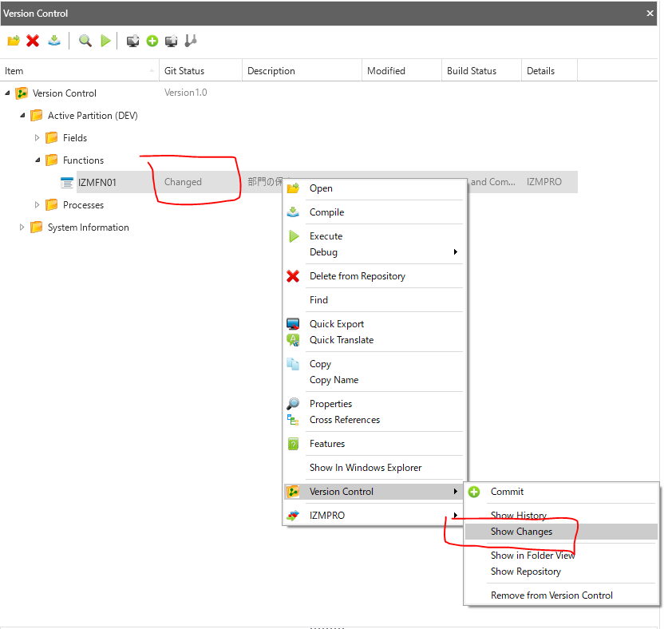
Task: Choose Show Changes in the submenu
Action: point(561,532)
